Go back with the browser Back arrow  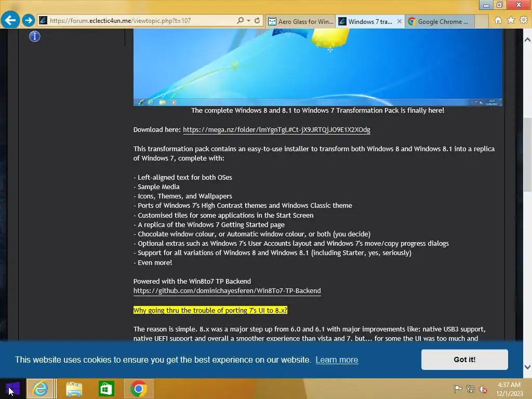(10, 20)
